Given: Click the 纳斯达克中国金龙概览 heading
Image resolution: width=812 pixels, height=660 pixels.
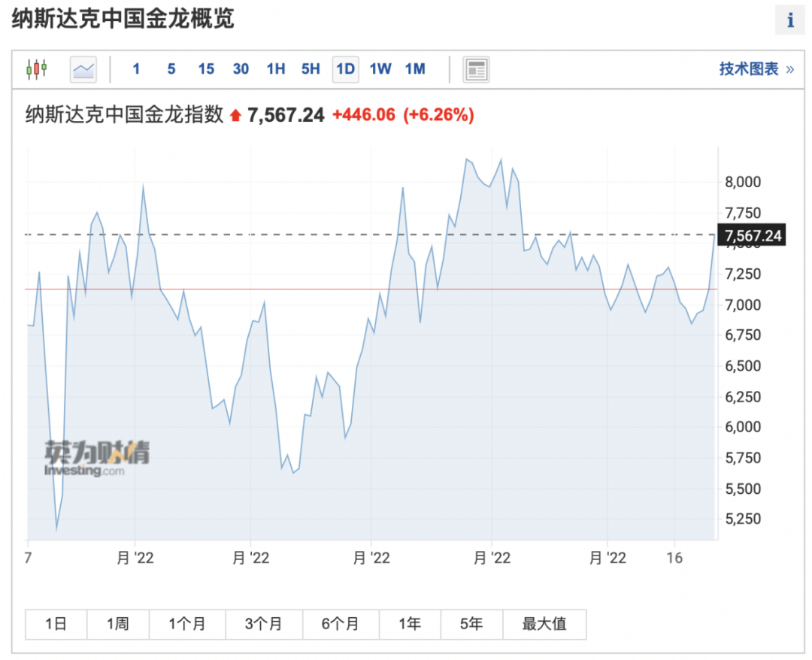Looking at the screenshot, I should [123, 19].
